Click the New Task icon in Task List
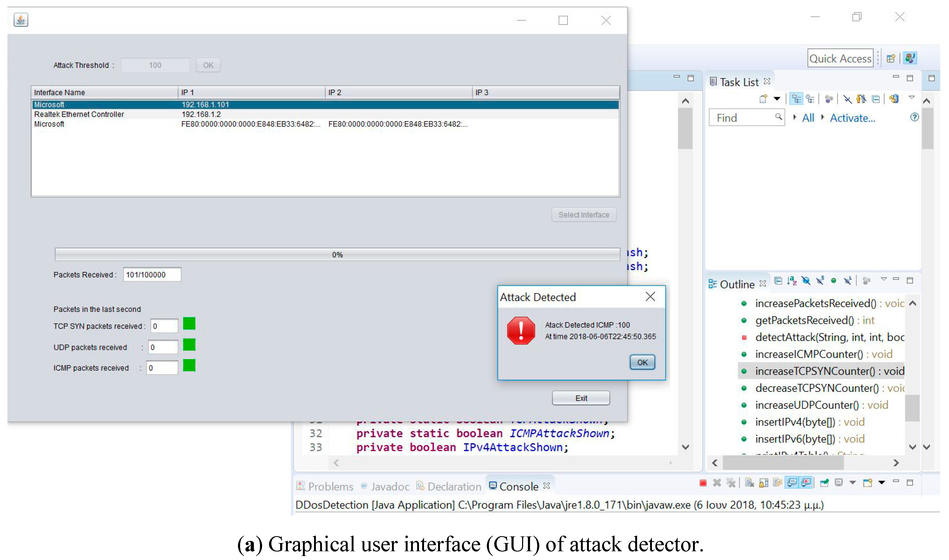 click(763, 99)
